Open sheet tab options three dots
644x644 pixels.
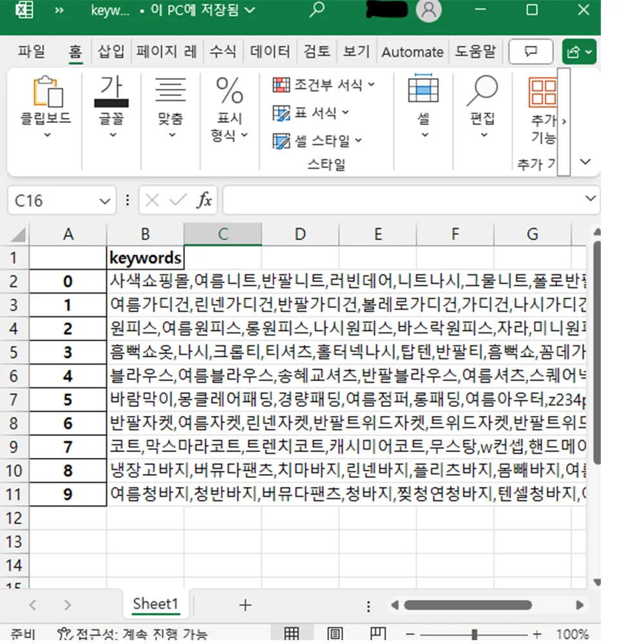[x=368, y=606]
